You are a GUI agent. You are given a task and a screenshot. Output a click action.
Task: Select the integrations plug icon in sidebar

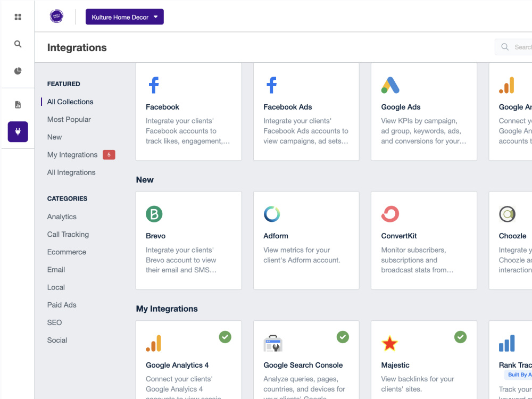(18, 131)
